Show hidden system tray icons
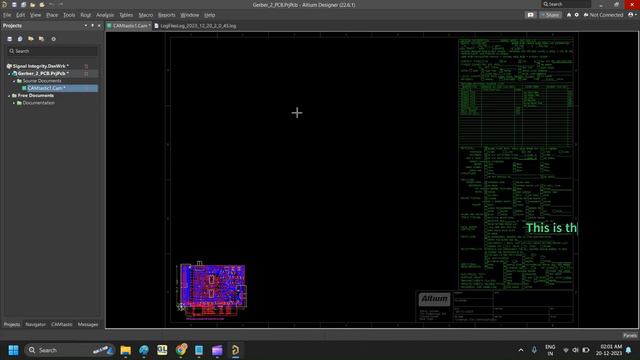The height and width of the screenshot is (360, 640). [521, 350]
